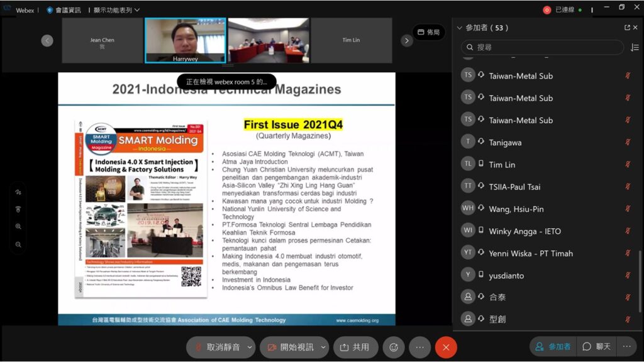Select participant TSIIA-Paul Tsai
This screenshot has width=644, height=362.
coord(547,187)
